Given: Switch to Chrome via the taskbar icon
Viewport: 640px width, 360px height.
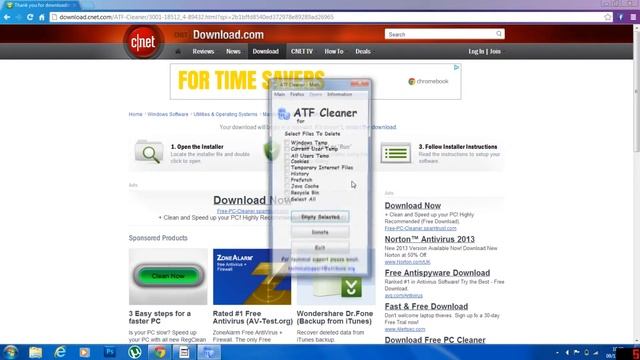Looking at the screenshot, I should [x=159, y=352].
